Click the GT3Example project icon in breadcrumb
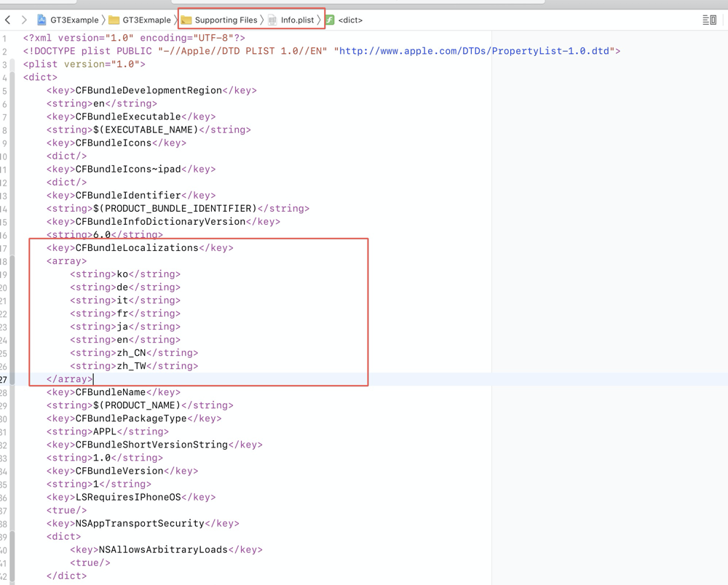Image resolution: width=728 pixels, height=585 pixels. click(x=41, y=20)
